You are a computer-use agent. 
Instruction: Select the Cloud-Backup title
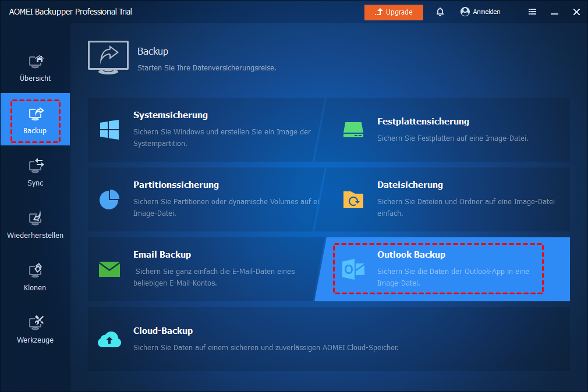[x=163, y=330]
